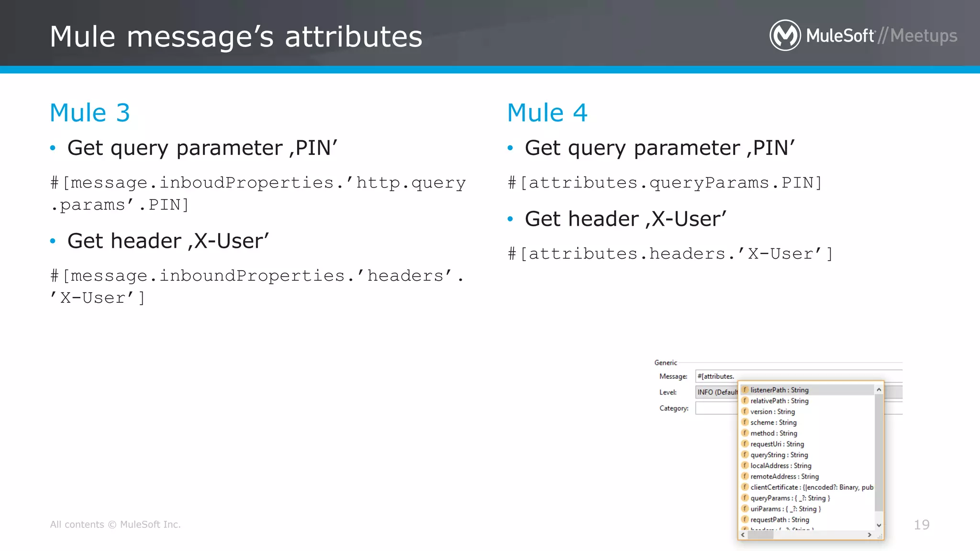
Task: Choose the requestUri : String suggestion
Action: click(x=807, y=444)
